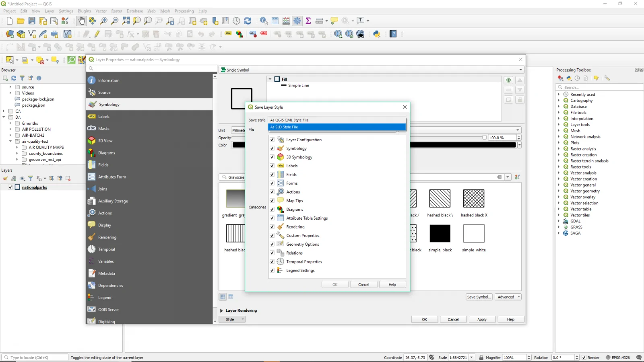Screen dimensions: 644x362
Task: Open the Advanced dropdown button
Action: coord(508,297)
